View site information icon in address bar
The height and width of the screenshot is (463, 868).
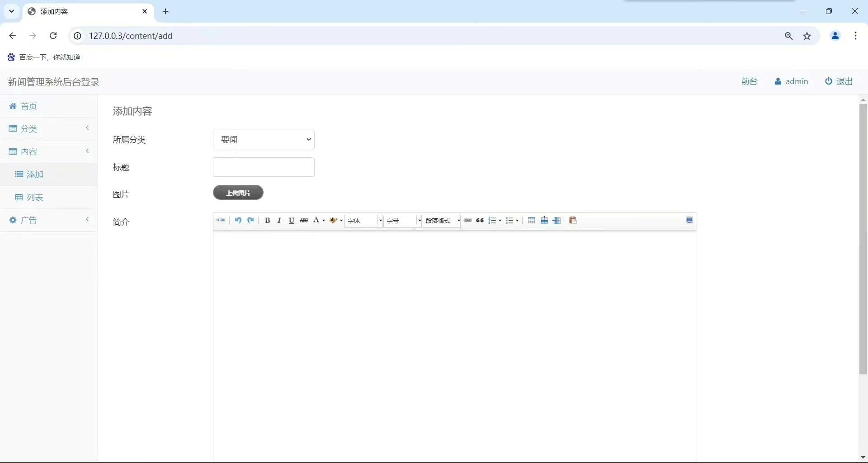point(78,36)
